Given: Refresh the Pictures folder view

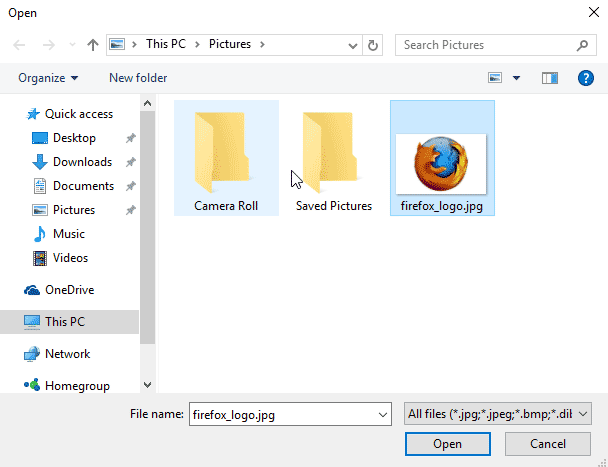Looking at the screenshot, I should click(373, 45).
